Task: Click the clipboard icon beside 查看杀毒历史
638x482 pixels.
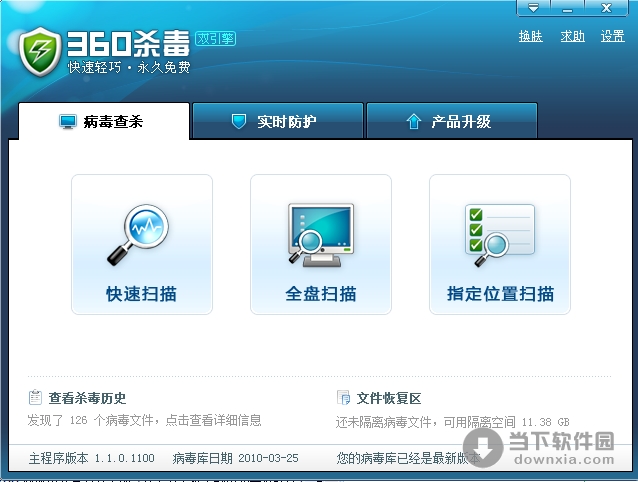Action: (35, 397)
